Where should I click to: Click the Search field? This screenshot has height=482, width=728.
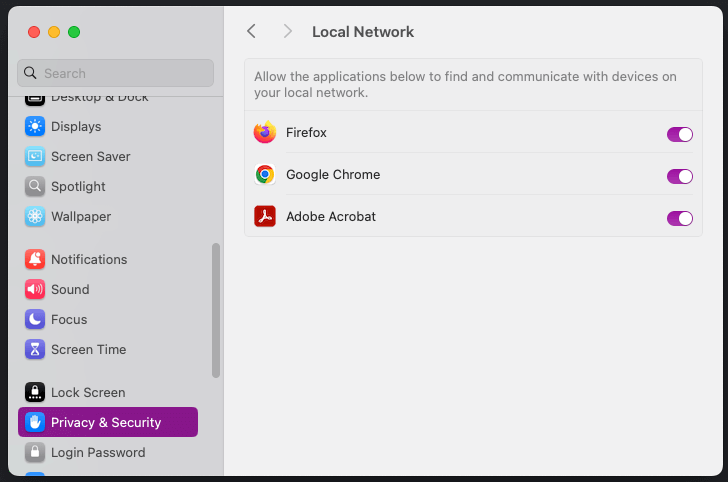(x=115, y=73)
